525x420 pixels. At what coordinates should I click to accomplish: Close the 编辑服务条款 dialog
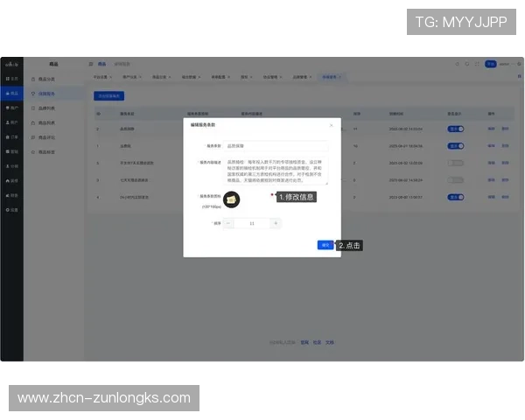[331, 125]
